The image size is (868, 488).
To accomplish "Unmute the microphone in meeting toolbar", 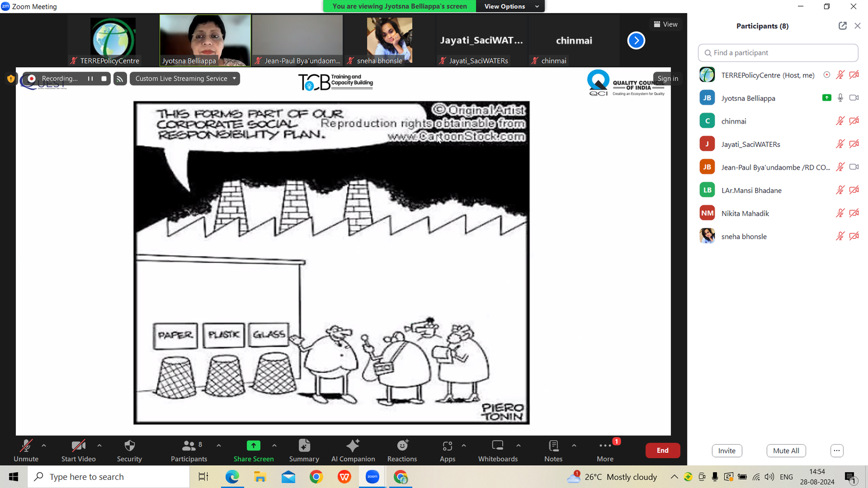I will [25, 451].
